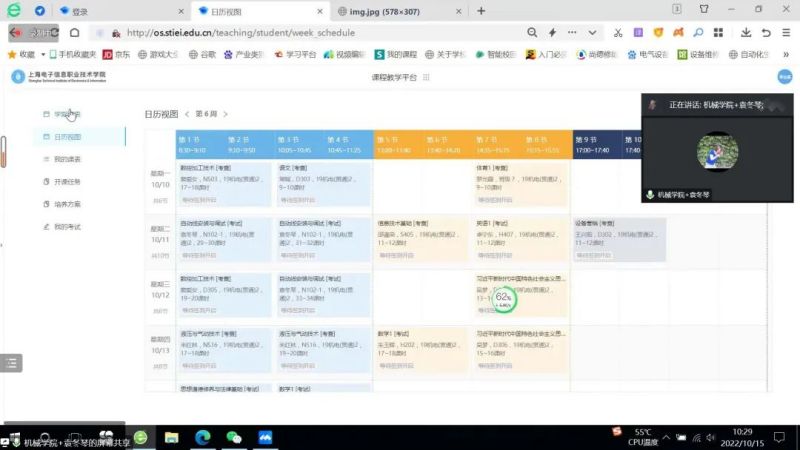The height and width of the screenshot is (450, 800).
Task: Open Microsoft Edge from the taskbar
Action: (x=202, y=438)
